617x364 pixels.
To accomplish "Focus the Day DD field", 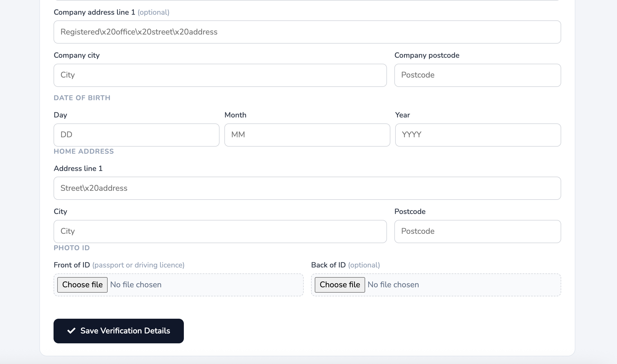I will coord(136,135).
